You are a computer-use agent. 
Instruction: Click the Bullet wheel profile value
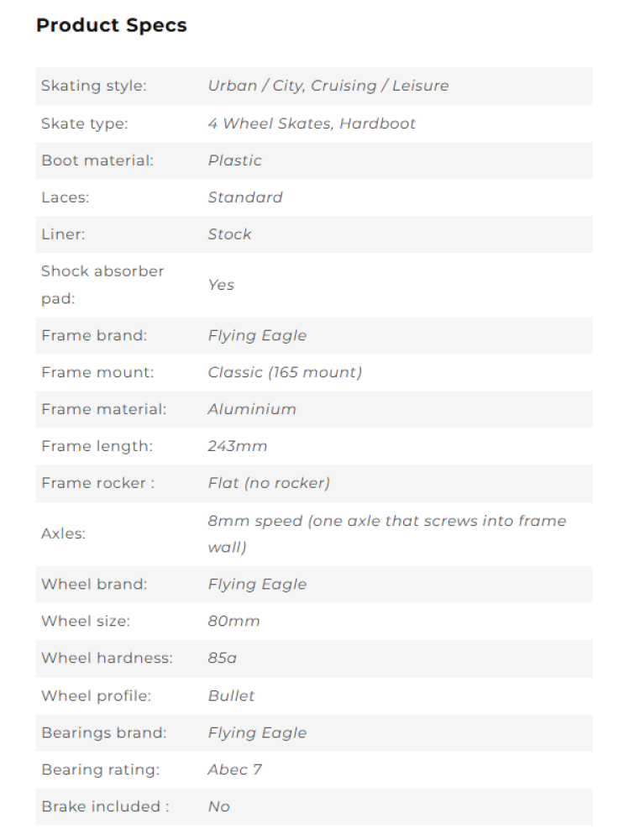tap(231, 696)
